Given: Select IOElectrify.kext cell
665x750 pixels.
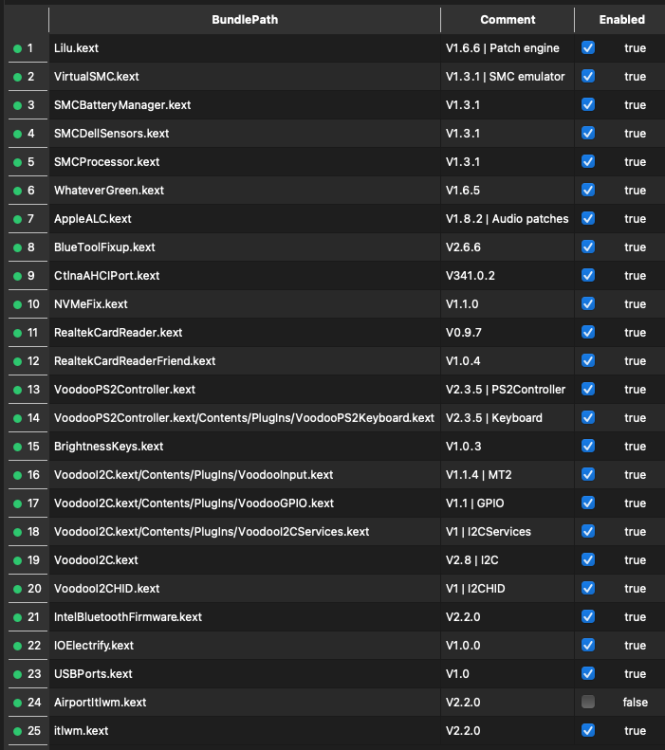Looking at the screenshot, I should 244,645.
